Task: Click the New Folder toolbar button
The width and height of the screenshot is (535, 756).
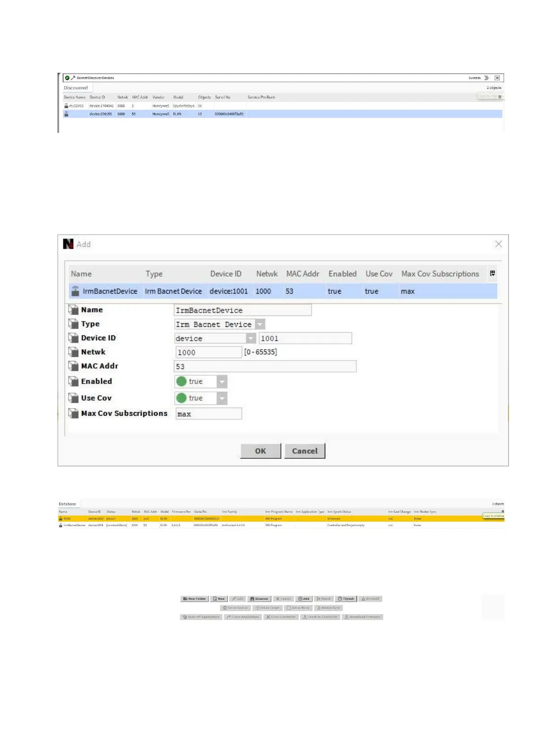Action: pos(194,598)
